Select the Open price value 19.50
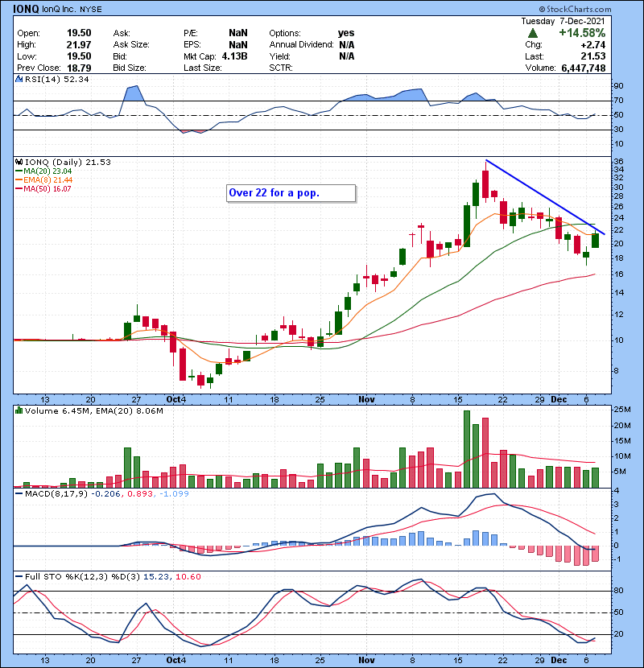The height and width of the screenshot is (668, 644). (x=79, y=33)
